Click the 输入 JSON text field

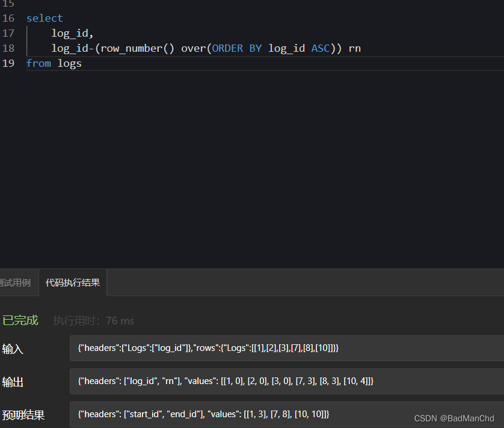[x=287, y=348]
